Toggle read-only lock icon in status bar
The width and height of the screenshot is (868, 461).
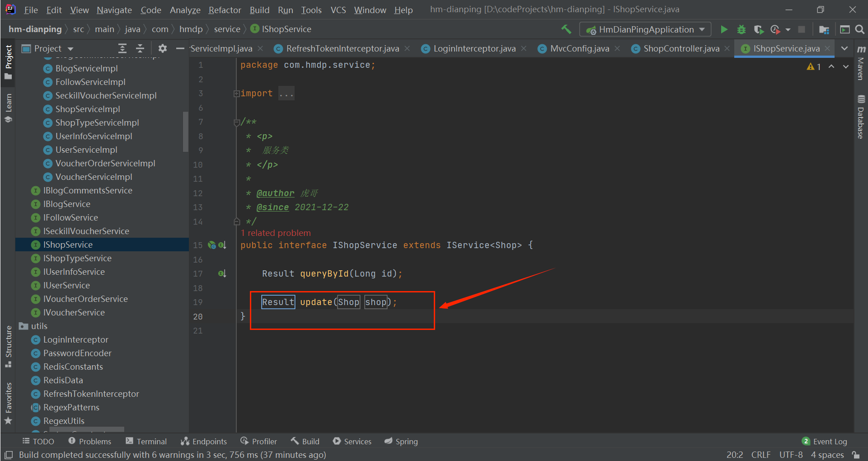855,455
